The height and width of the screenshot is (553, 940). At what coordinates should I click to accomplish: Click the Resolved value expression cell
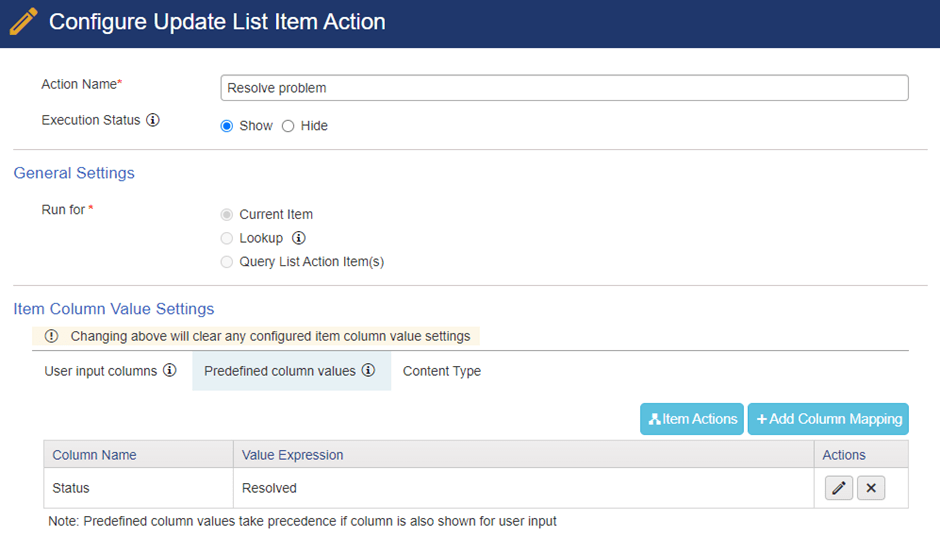click(523, 488)
